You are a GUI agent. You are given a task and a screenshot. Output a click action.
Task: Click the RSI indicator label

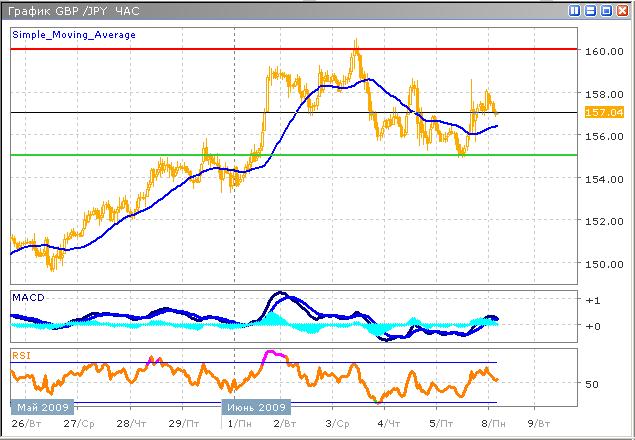pos(21,354)
